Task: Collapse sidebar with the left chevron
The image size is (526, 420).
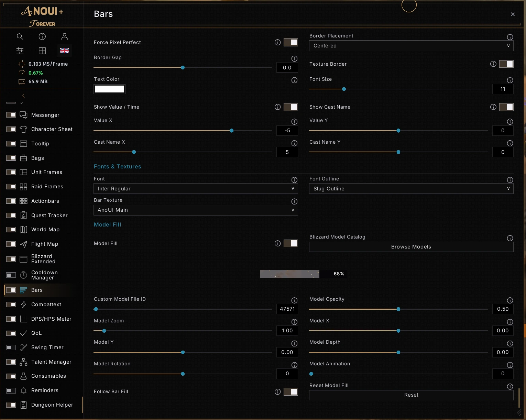Action: [23, 96]
